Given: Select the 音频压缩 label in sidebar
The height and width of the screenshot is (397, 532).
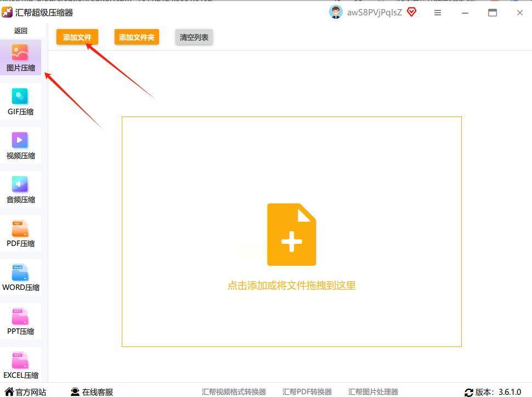Looking at the screenshot, I should point(21,199).
